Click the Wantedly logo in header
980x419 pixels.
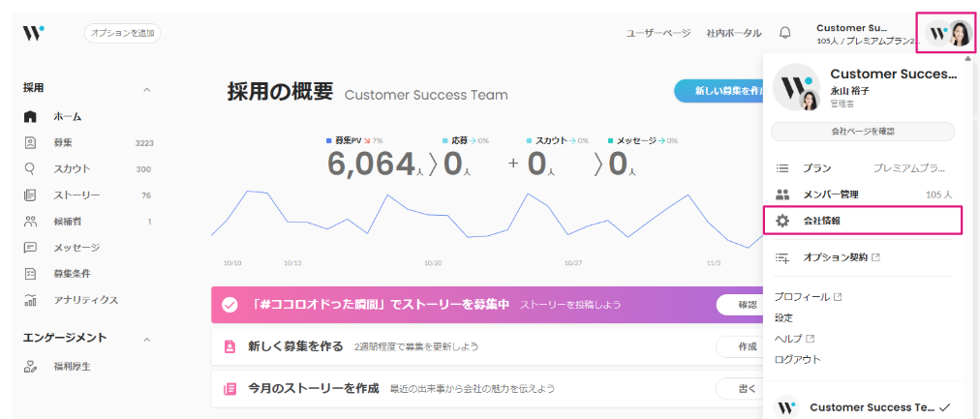click(x=33, y=33)
